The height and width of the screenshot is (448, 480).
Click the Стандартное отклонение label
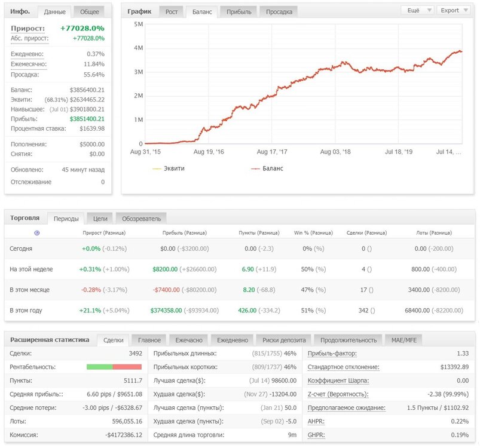pyautogui.click(x=343, y=367)
